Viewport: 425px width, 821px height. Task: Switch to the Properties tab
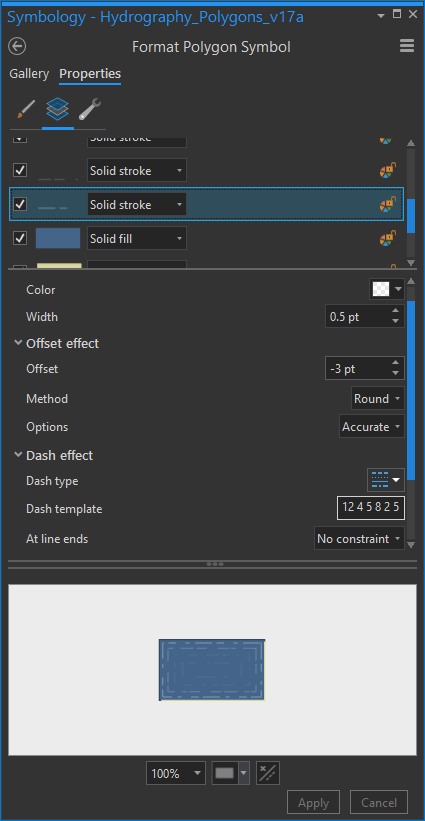[x=90, y=74]
